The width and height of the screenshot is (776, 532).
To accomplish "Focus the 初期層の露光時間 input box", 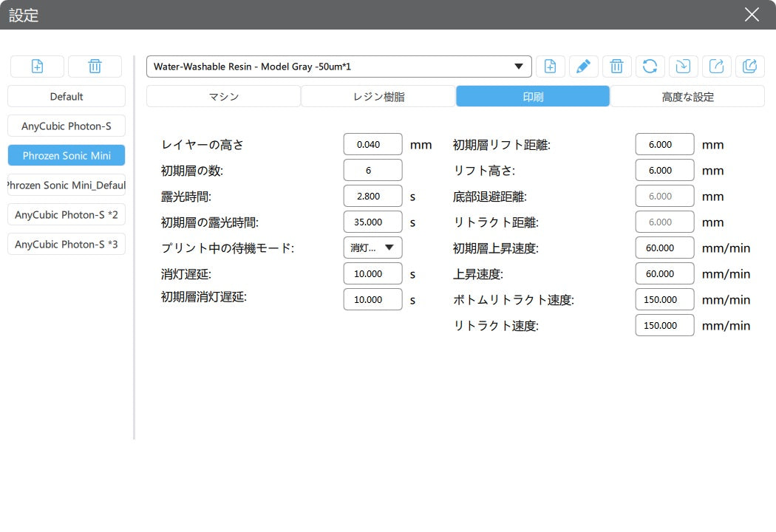I will tap(372, 222).
